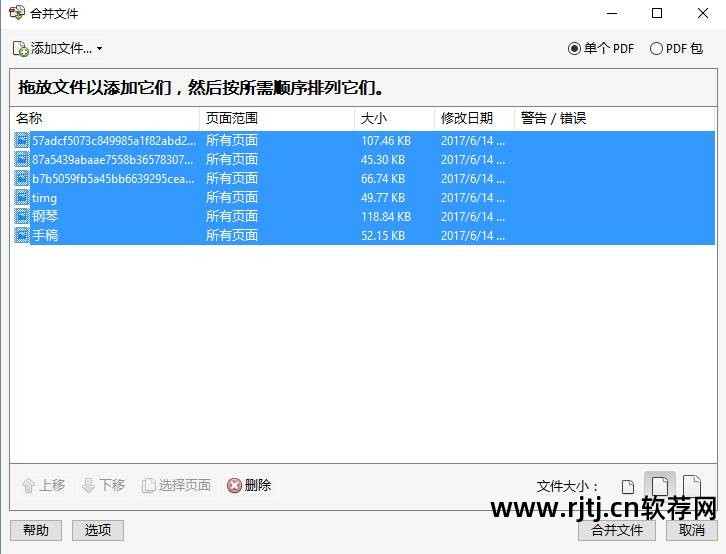Image resolution: width=726 pixels, height=554 pixels.
Task: Select the 手稿 file row
Action: click(x=363, y=236)
